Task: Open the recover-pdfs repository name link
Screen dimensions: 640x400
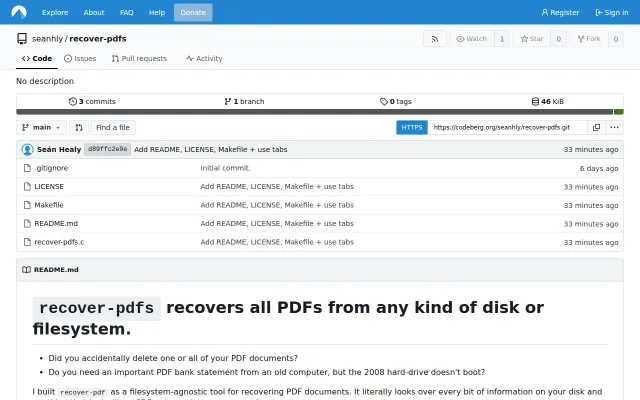Action: [x=98, y=39]
